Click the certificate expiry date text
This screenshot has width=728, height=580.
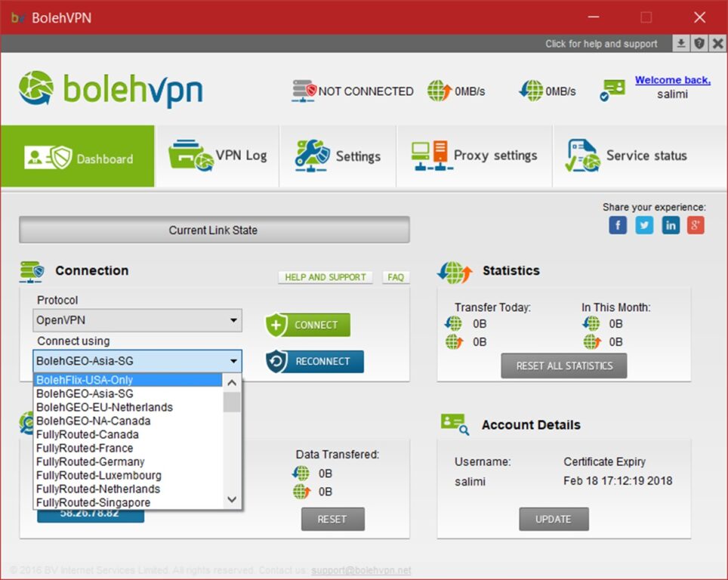tap(618, 480)
